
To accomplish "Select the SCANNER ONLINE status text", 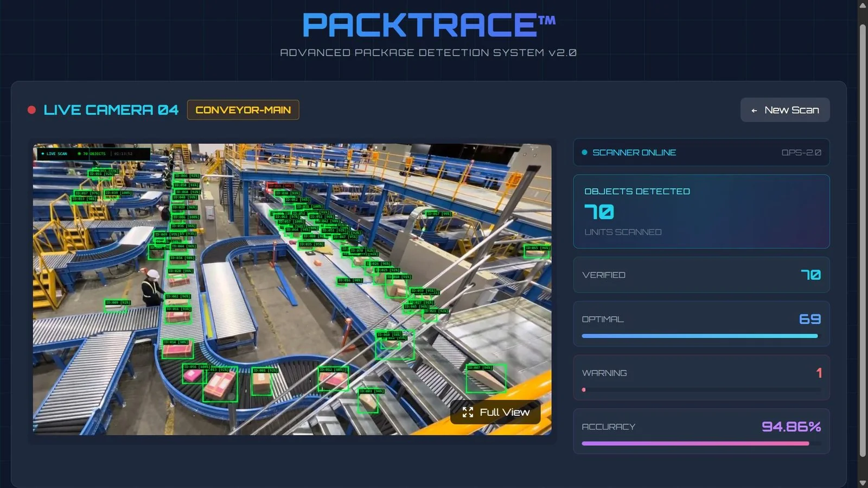I will pyautogui.click(x=634, y=153).
